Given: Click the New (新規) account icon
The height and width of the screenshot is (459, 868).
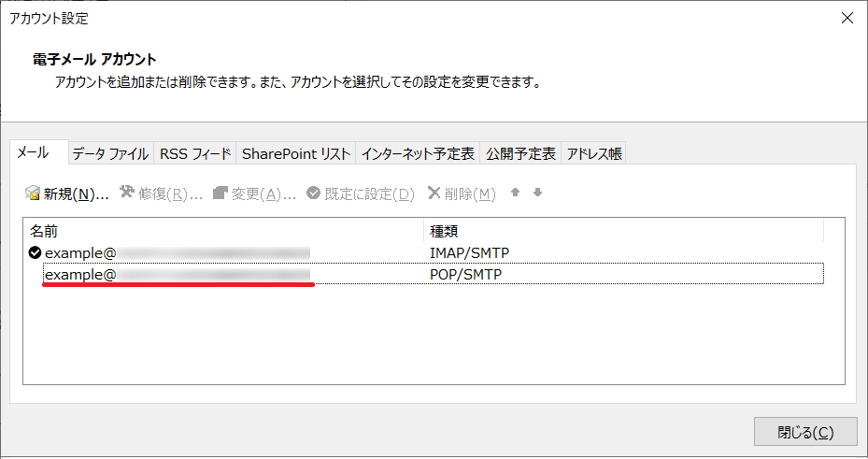Looking at the screenshot, I should click(33, 194).
